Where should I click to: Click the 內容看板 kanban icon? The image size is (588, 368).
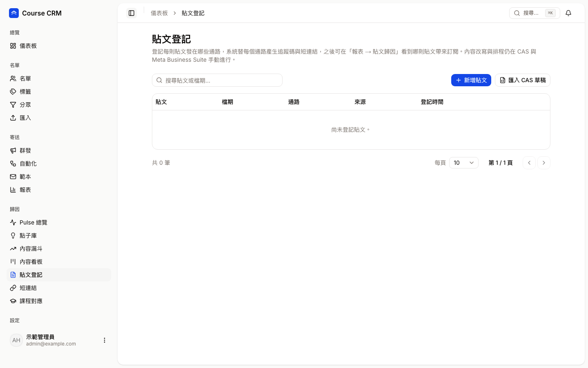coord(13,262)
